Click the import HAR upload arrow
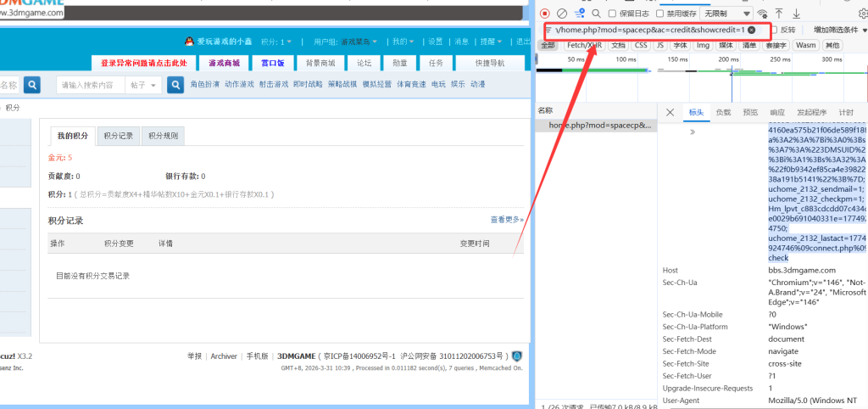The height and width of the screenshot is (409, 868). click(779, 14)
